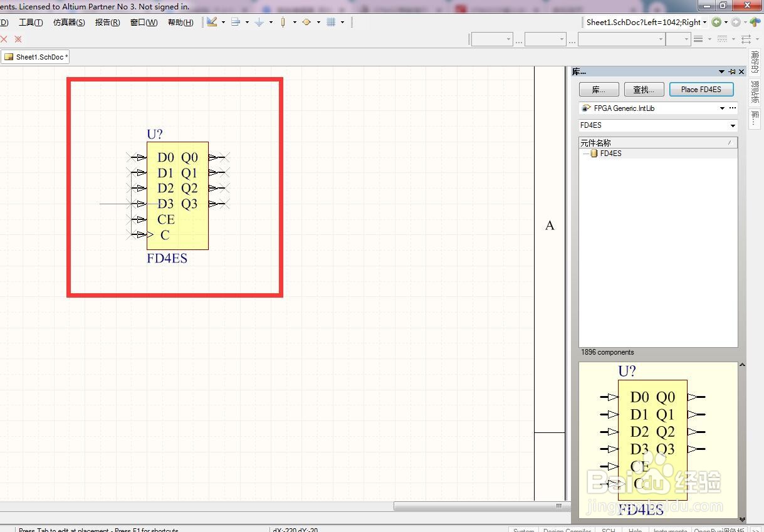Click the digital devices component icon
The height and width of the screenshot is (532, 764).
coord(283,22)
